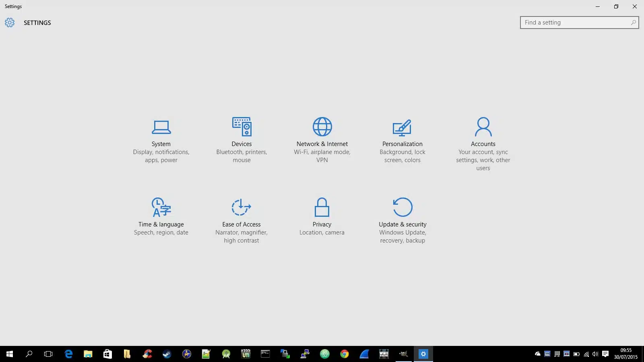
Task: Launch Google Chrome from the taskbar
Action: [345, 354]
